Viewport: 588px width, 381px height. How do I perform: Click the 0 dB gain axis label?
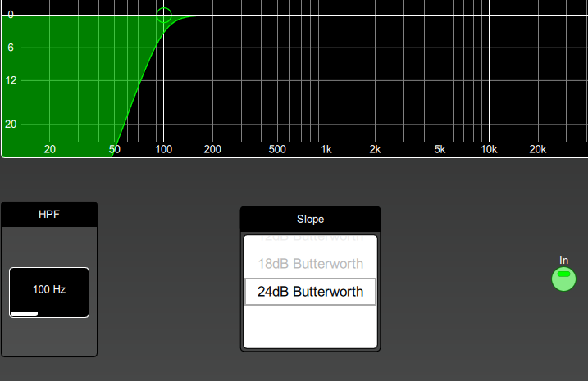click(x=11, y=15)
